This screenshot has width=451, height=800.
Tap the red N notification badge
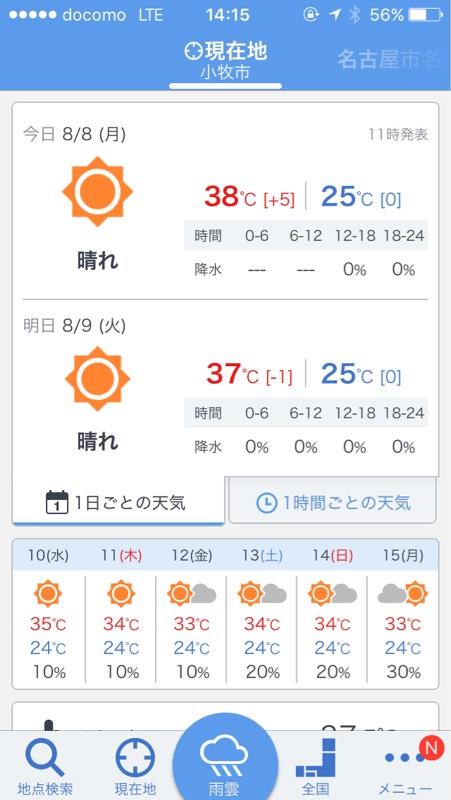coord(432,748)
